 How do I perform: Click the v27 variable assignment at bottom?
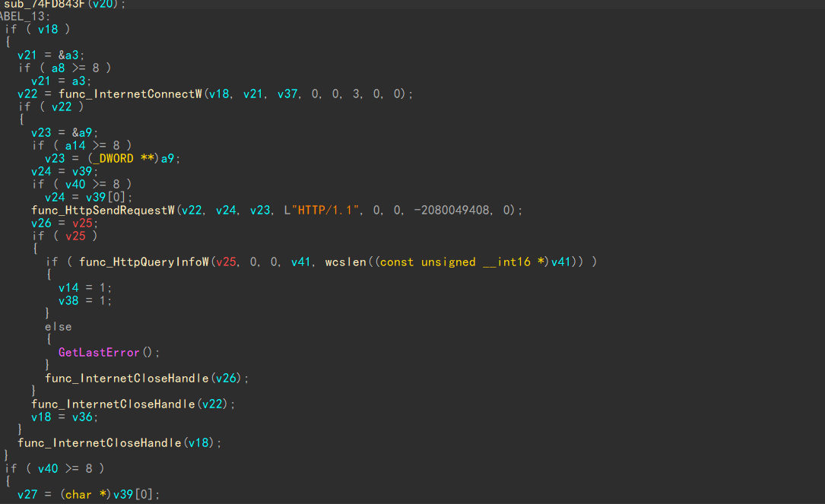click(x=27, y=495)
